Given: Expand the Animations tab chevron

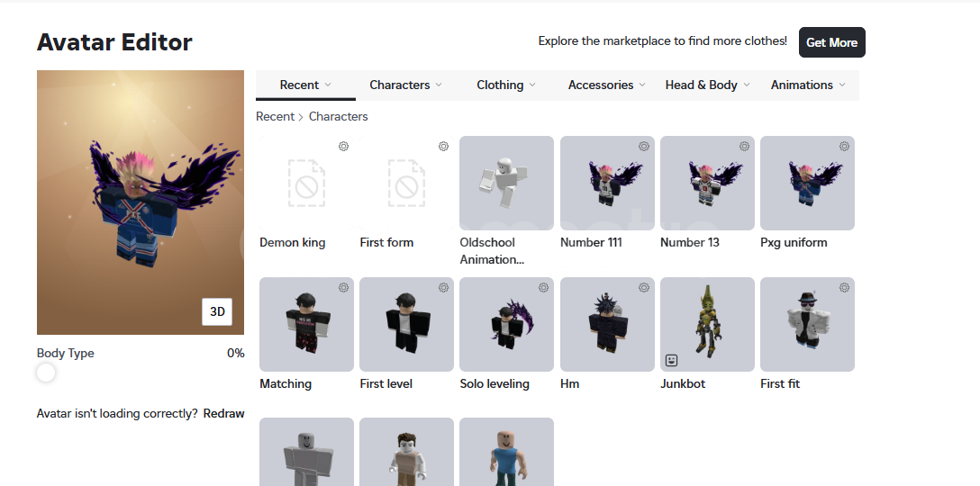Looking at the screenshot, I should (x=842, y=85).
